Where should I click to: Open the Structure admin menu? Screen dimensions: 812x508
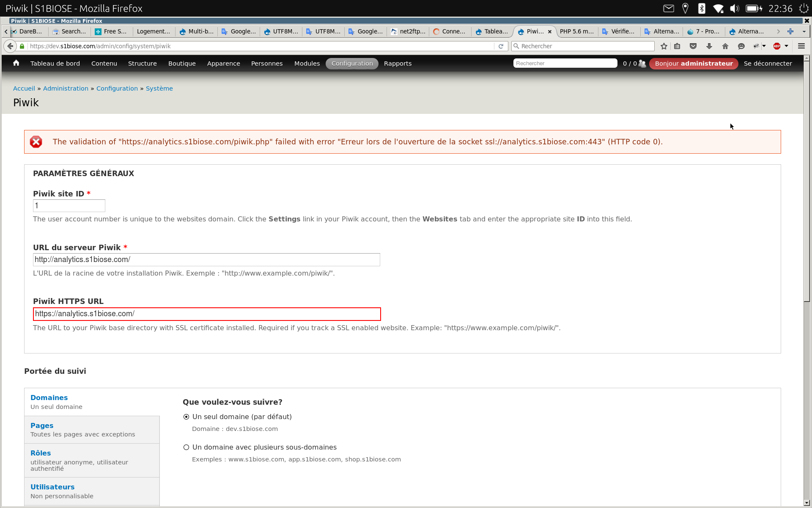coord(142,63)
